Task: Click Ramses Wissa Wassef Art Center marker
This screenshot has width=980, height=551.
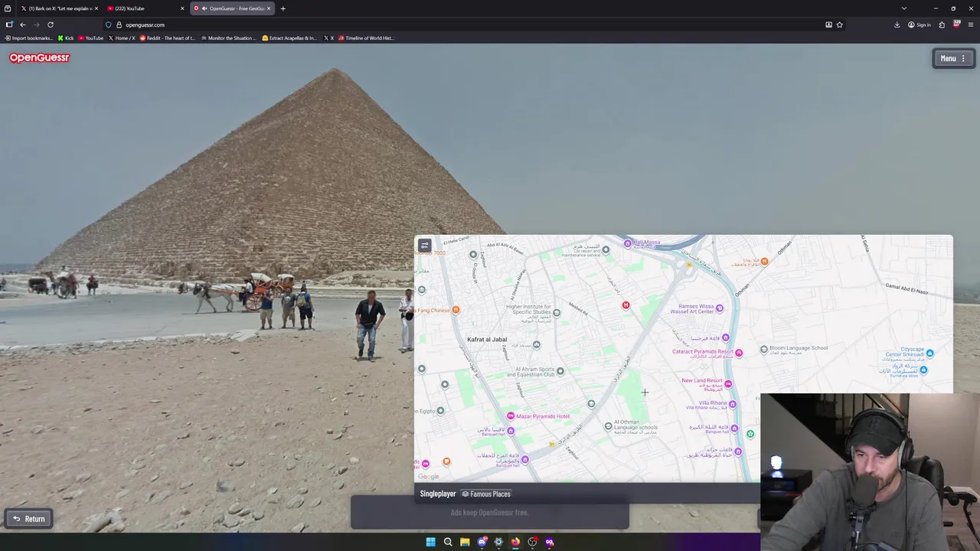Action: coord(720,308)
